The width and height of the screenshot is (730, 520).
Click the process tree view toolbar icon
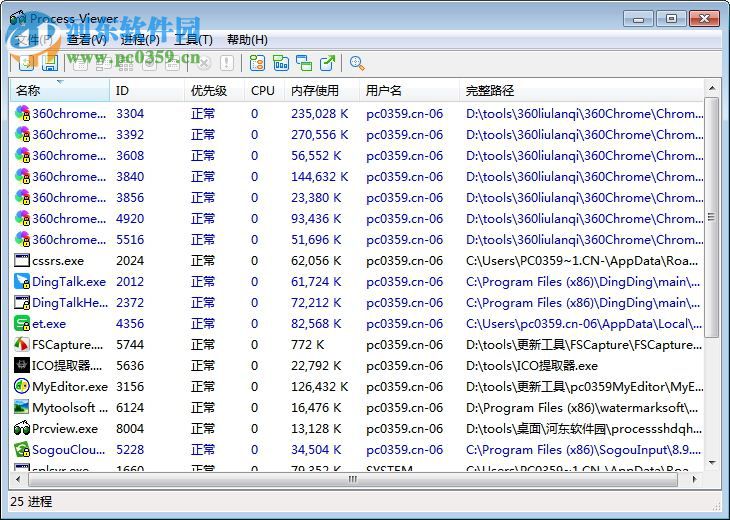[257, 63]
